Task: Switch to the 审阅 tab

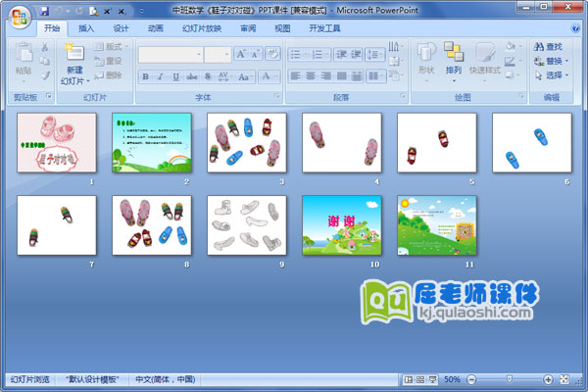Action: pyautogui.click(x=248, y=28)
